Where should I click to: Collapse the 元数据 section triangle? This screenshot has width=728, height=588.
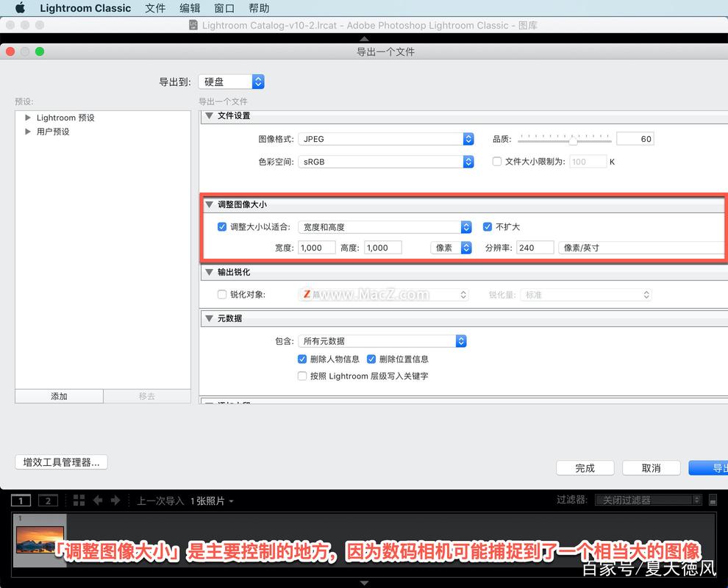point(209,318)
